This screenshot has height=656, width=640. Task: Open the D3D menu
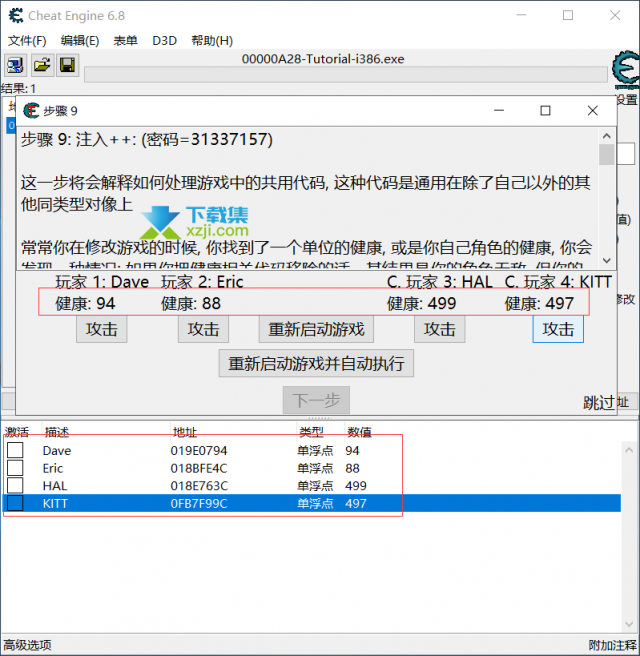[164, 41]
